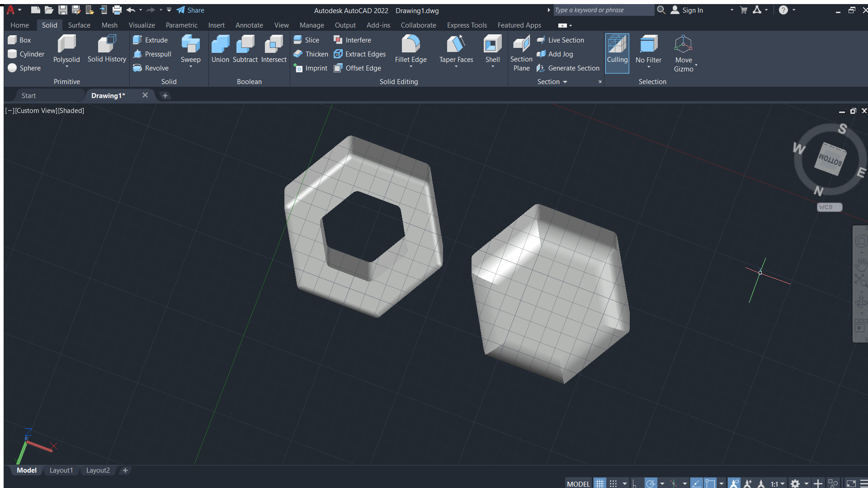Viewport: 868px width, 488px height.
Task: Toggle Culling selection mode
Action: [617, 53]
